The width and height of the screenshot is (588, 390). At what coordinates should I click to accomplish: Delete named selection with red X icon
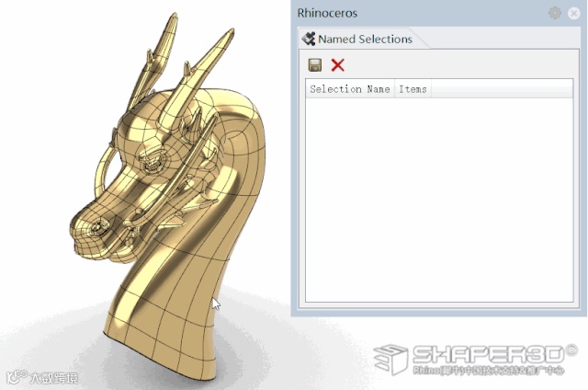[x=337, y=65]
